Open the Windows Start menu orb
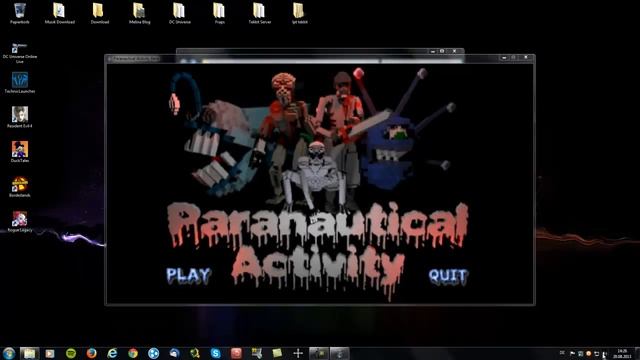The image size is (640, 360). 9,353
